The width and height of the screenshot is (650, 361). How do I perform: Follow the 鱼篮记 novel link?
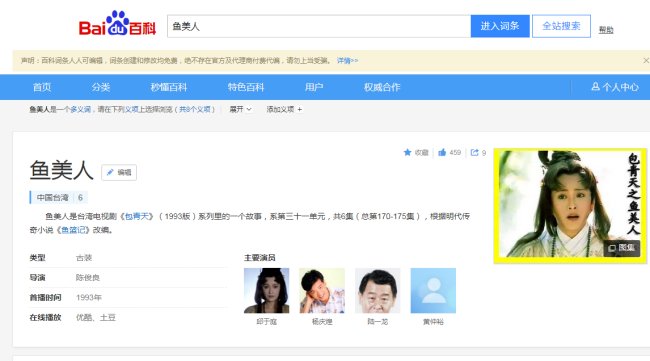(x=73, y=230)
